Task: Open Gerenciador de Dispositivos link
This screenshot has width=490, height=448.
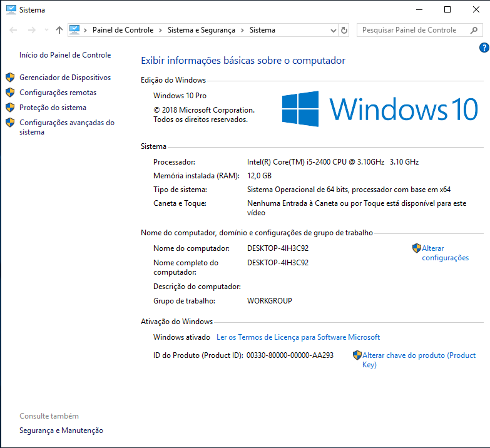Action: [x=65, y=78]
